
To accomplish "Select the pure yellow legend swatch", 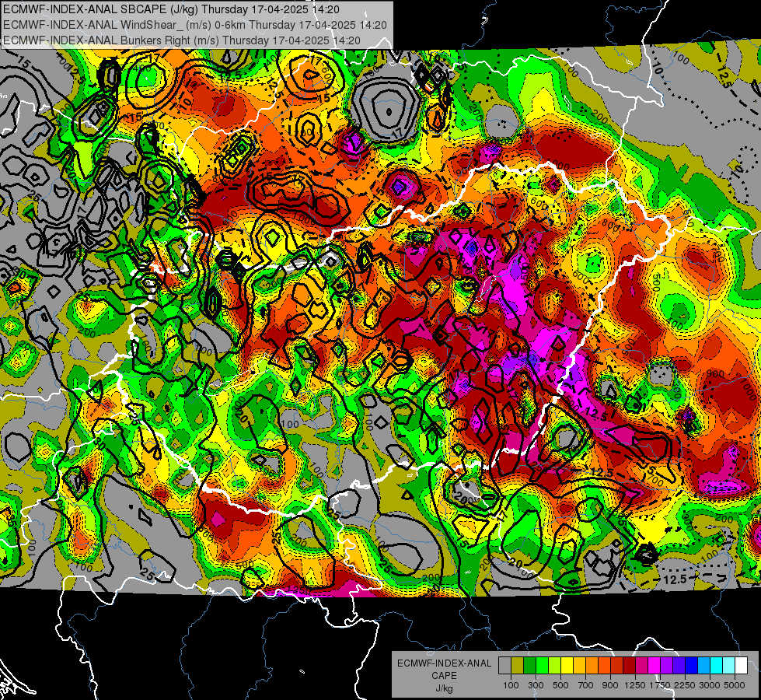I will tap(567, 666).
